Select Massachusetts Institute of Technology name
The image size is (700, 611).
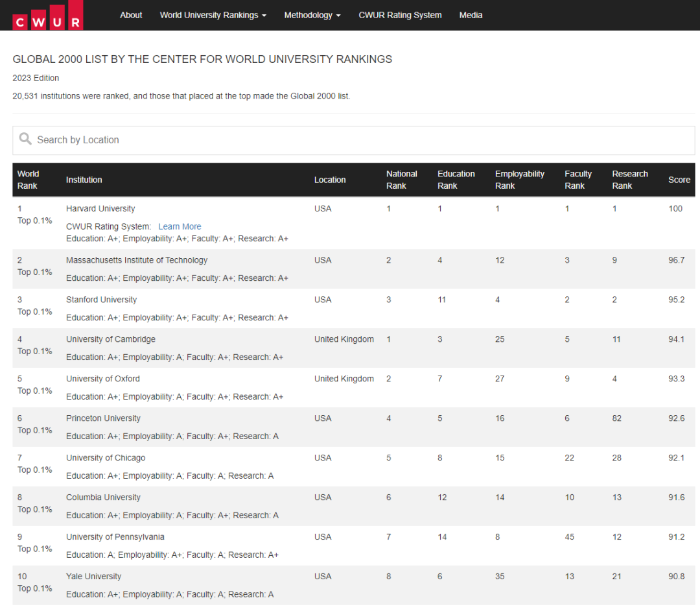point(137,260)
